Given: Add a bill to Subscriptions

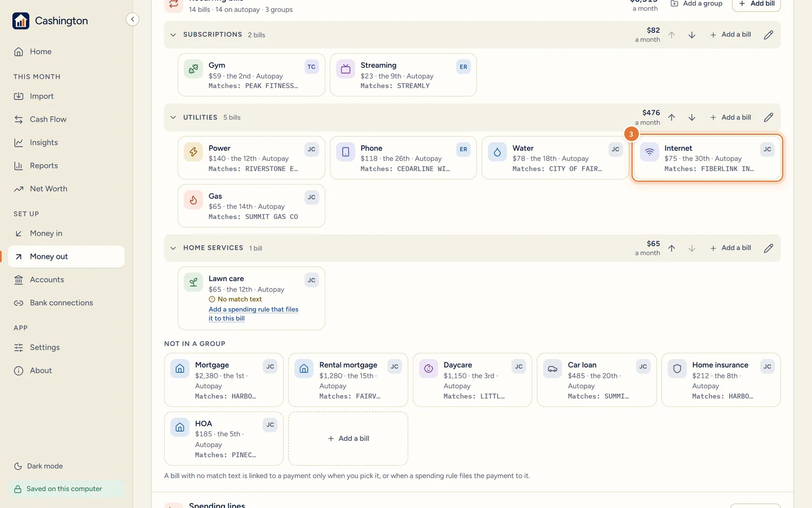Looking at the screenshot, I should click(x=730, y=35).
